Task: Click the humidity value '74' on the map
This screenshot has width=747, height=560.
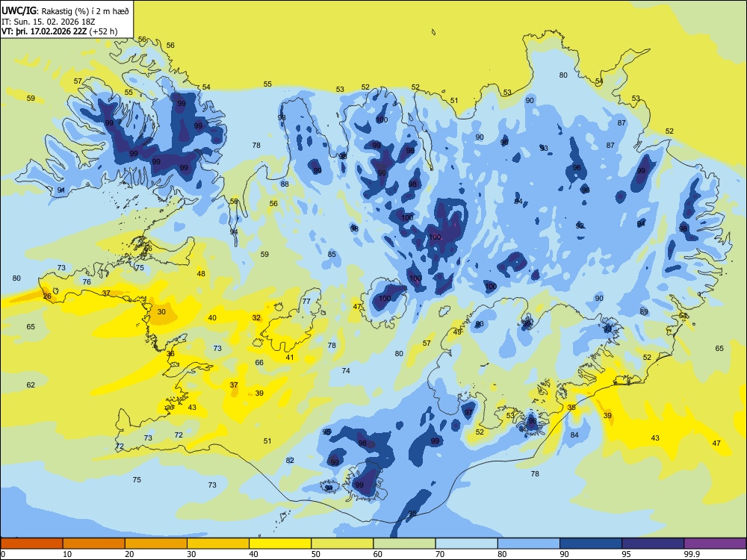Action: click(346, 370)
